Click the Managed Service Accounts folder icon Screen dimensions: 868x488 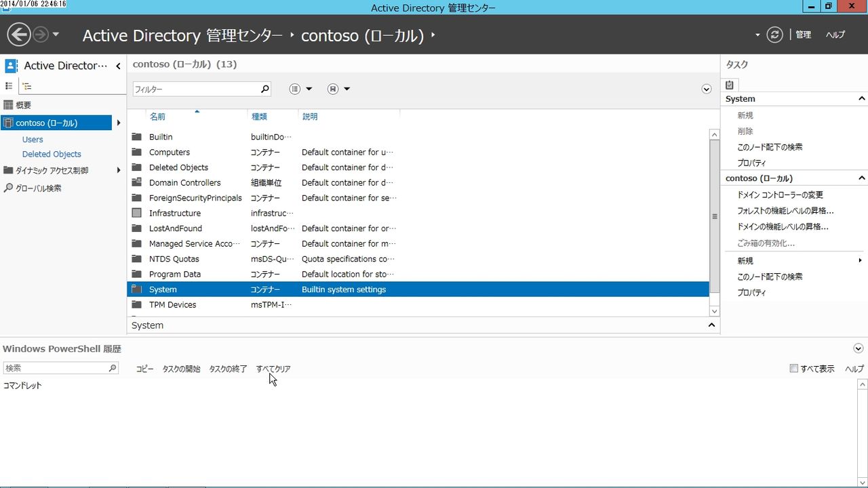(136, 243)
